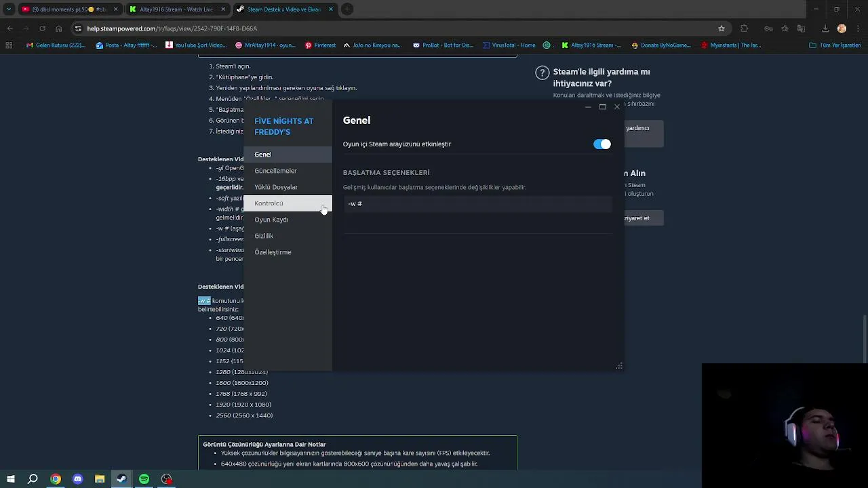Open the browser three-dot menu
The image size is (868, 488).
[x=858, y=28]
